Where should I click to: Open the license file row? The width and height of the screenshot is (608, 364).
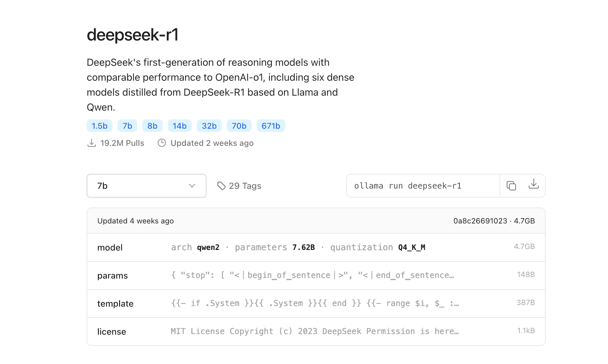pos(316,332)
